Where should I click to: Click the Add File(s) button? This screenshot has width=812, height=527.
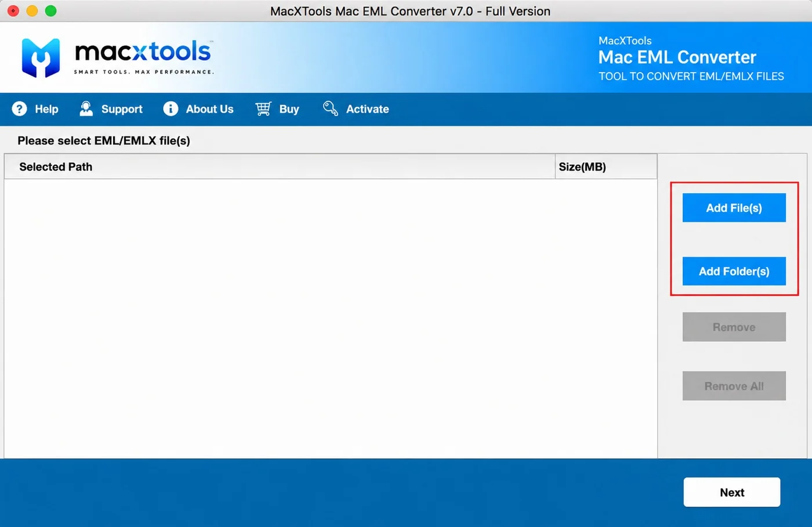(x=734, y=208)
